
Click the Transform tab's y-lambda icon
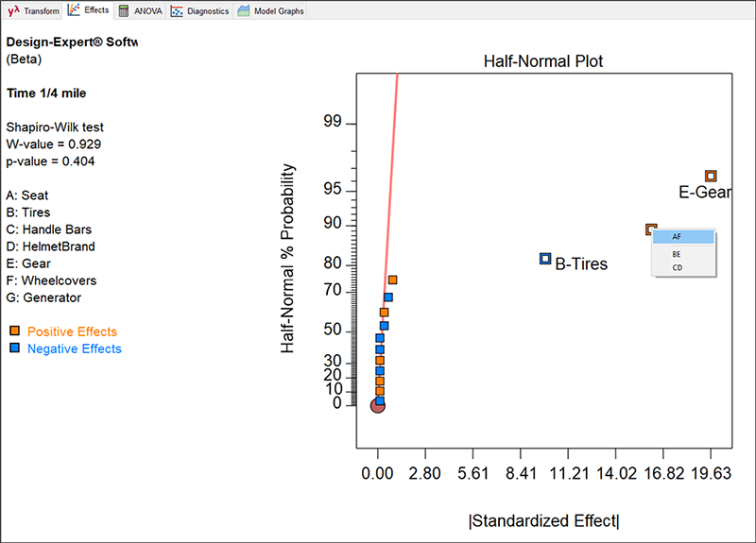coord(13,11)
